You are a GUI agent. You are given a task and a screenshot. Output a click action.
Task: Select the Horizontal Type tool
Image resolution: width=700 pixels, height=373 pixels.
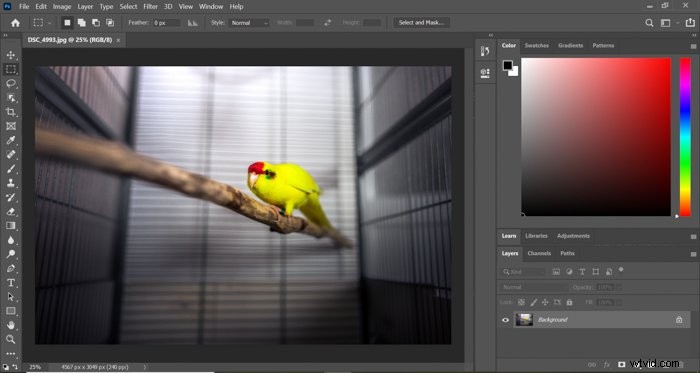(x=11, y=282)
